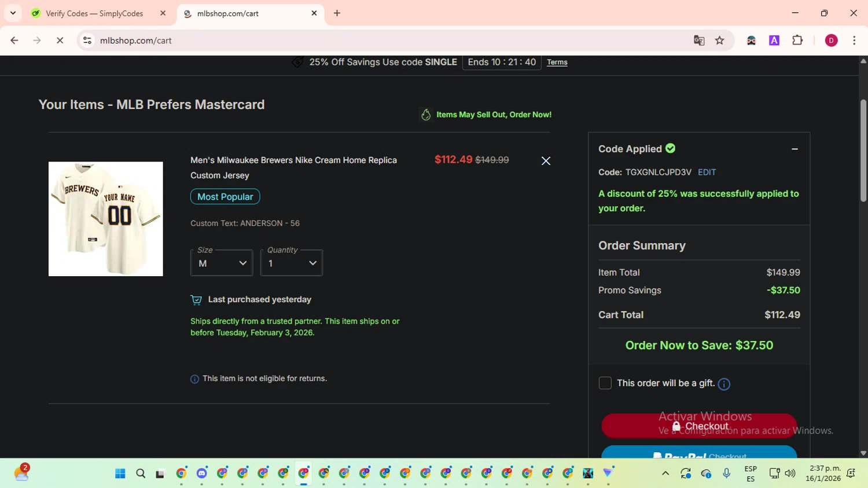
Task: Click the red Checkout button
Action: [699, 426]
